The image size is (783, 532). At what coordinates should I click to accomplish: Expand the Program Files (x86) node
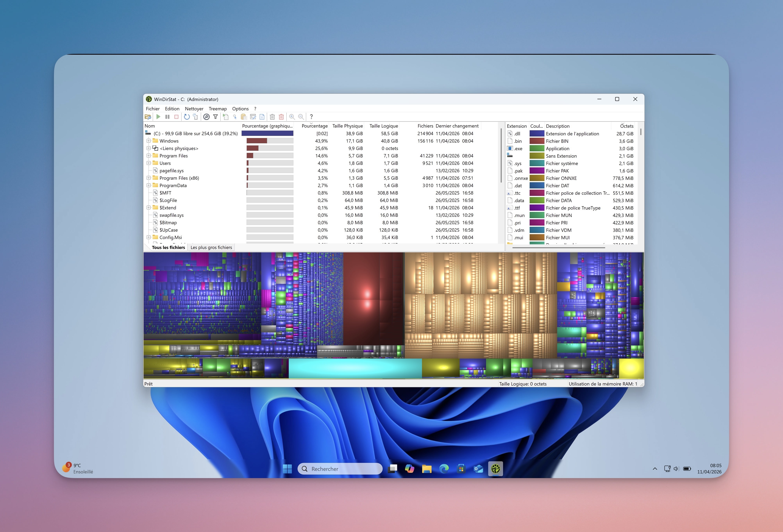click(x=149, y=178)
